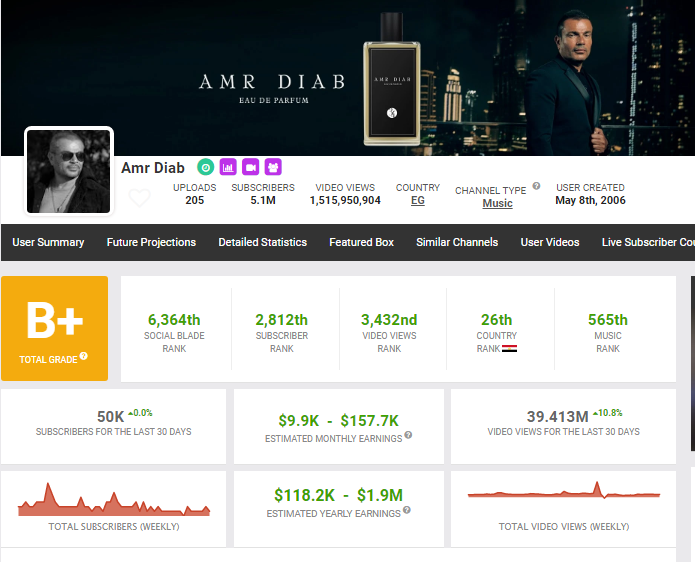
Task: Open the User Summary tab
Action: click(48, 242)
